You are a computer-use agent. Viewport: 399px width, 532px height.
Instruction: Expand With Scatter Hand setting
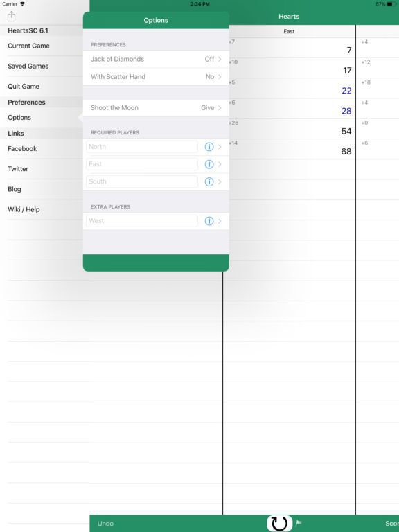click(x=156, y=77)
